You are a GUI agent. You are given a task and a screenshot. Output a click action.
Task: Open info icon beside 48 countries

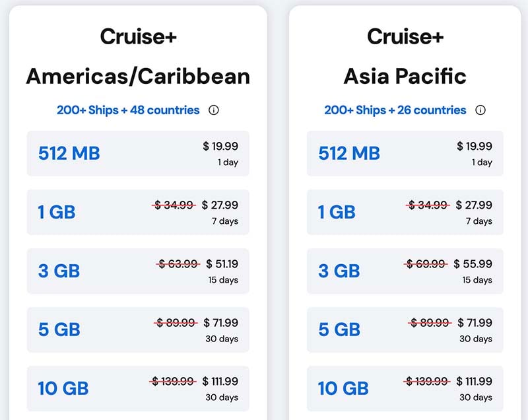coord(213,110)
